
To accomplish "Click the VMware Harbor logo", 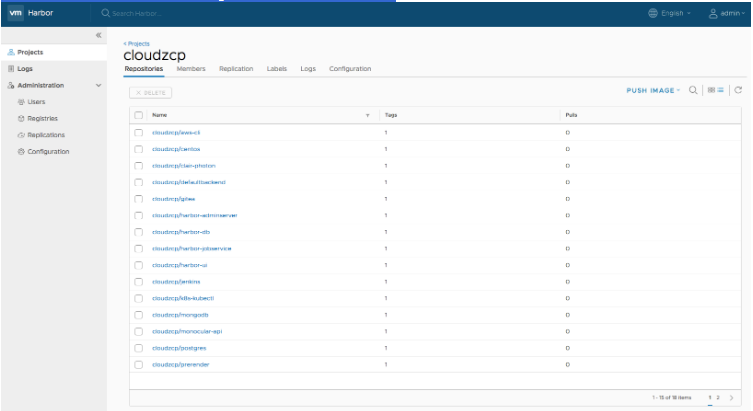I will [15, 13].
